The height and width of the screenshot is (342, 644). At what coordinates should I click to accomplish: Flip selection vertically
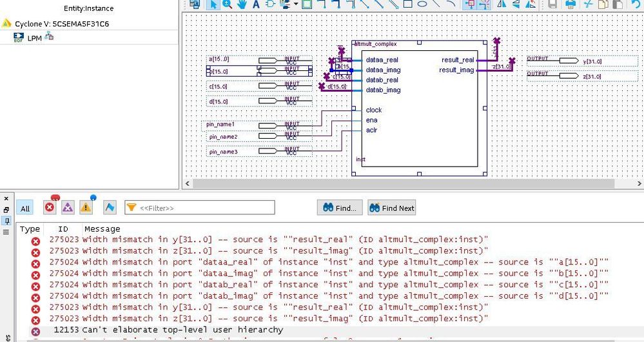click(x=516, y=4)
